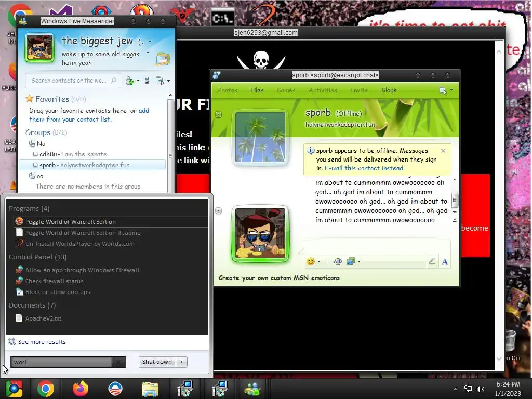Open the display name dropdown arrow

click(x=150, y=42)
